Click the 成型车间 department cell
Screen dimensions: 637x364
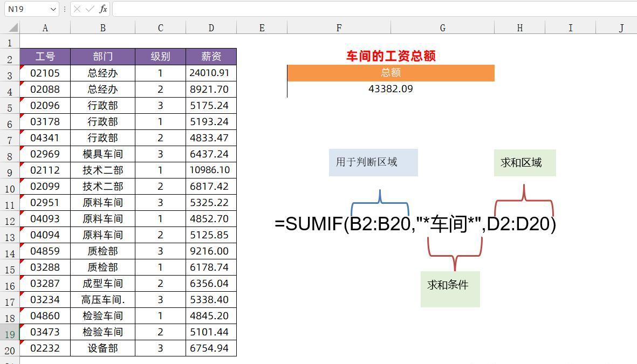[x=103, y=284]
